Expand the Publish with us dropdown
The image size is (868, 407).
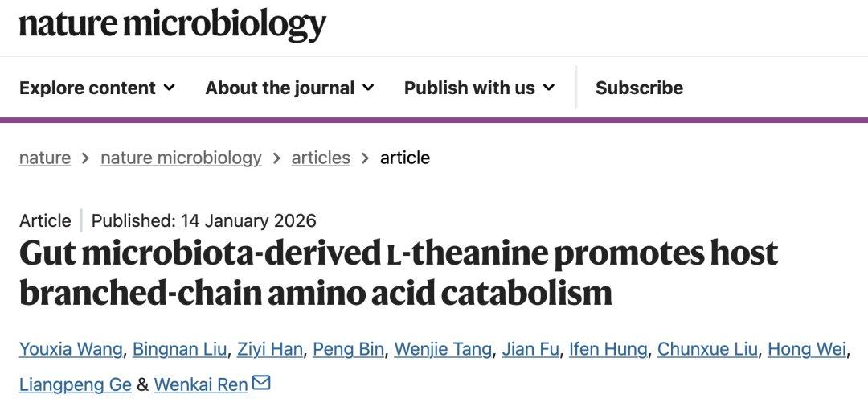(x=479, y=88)
